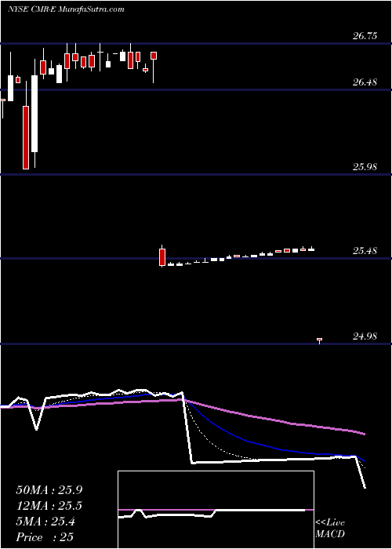This screenshot has width=392, height=549.
Task: Click the NYSE CMR-E MunafaSutra.com title
Action: pyautogui.click(x=66, y=9)
